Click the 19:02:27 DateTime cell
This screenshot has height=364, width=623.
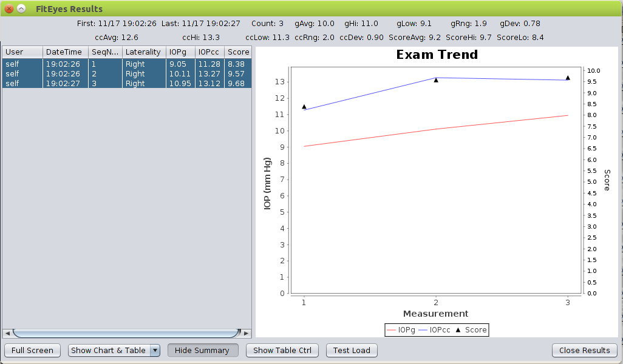(65, 83)
